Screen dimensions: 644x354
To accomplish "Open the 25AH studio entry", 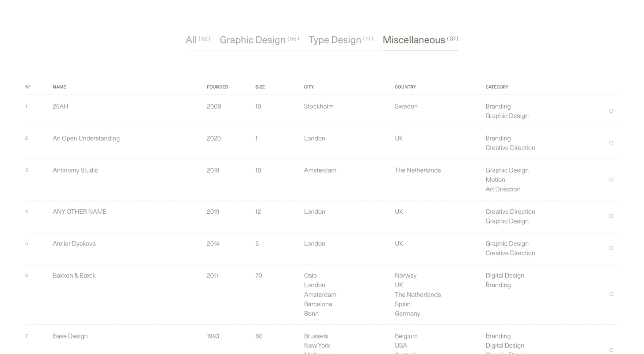I will click(x=61, y=107).
